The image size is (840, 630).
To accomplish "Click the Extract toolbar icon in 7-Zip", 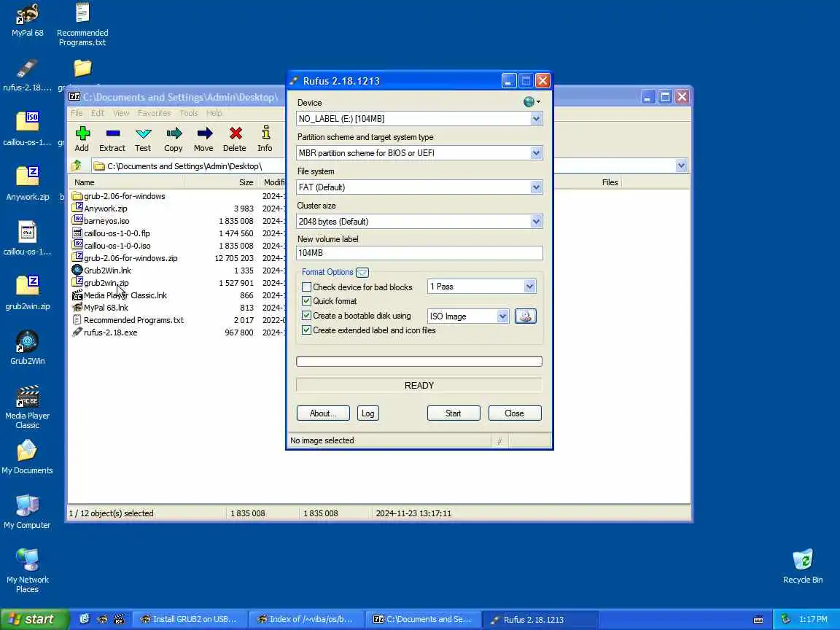I will coord(112,139).
